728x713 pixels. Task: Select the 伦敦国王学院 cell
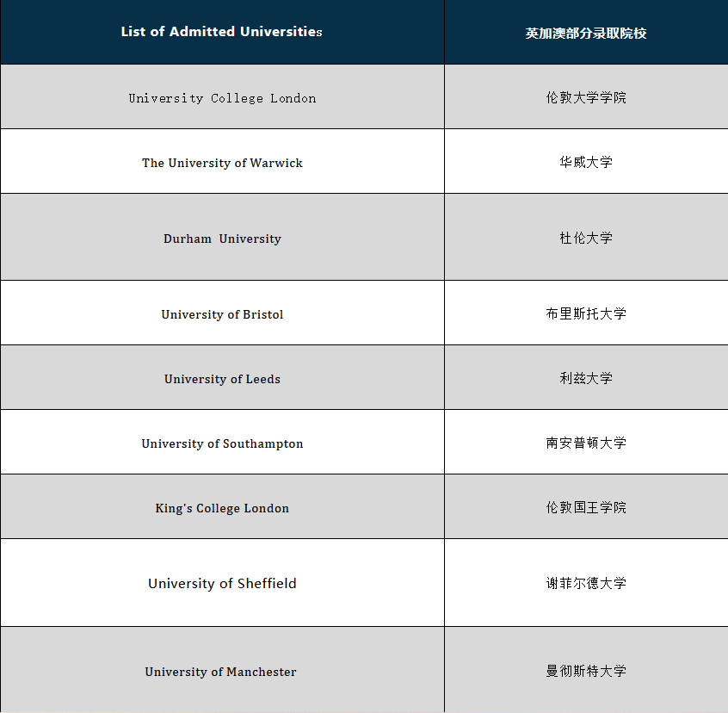point(586,507)
